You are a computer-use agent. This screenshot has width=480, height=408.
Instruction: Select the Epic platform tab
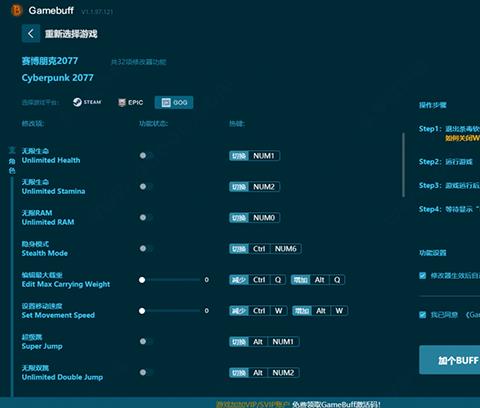coord(131,102)
